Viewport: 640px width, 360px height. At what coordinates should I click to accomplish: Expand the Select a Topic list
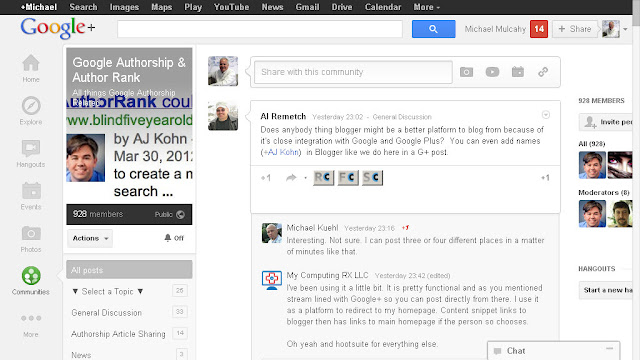107,291
